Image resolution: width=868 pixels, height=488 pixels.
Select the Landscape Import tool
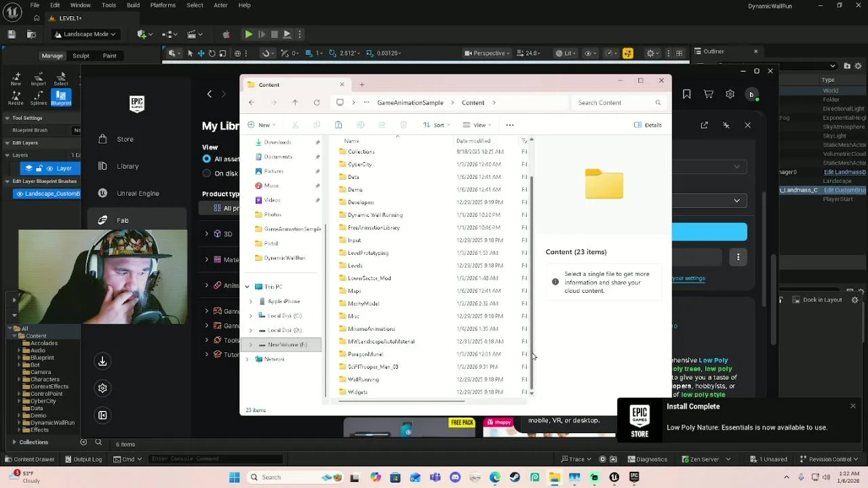[38, 79]
